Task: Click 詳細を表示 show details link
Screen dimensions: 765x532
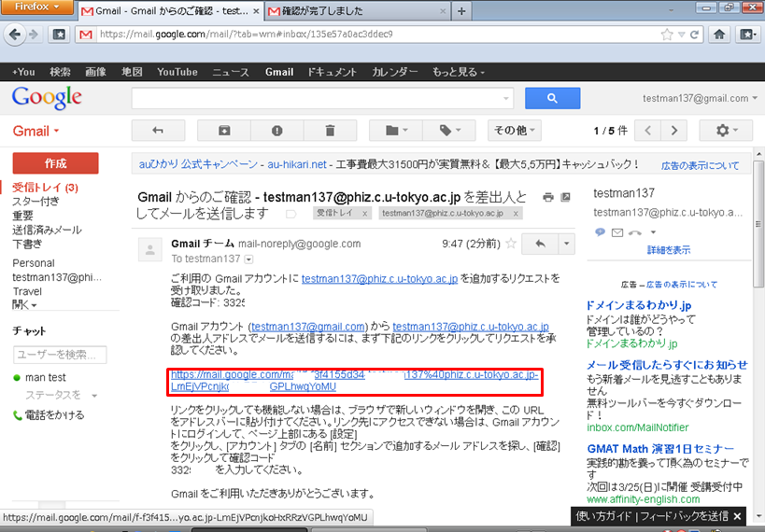Action: 669,250
